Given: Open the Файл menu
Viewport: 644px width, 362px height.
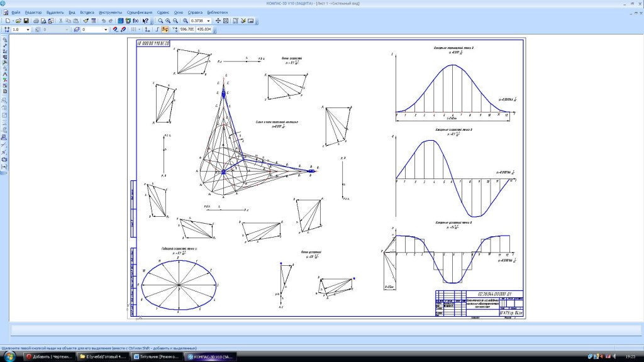Looking at the screenshot, I should point(16,13).
